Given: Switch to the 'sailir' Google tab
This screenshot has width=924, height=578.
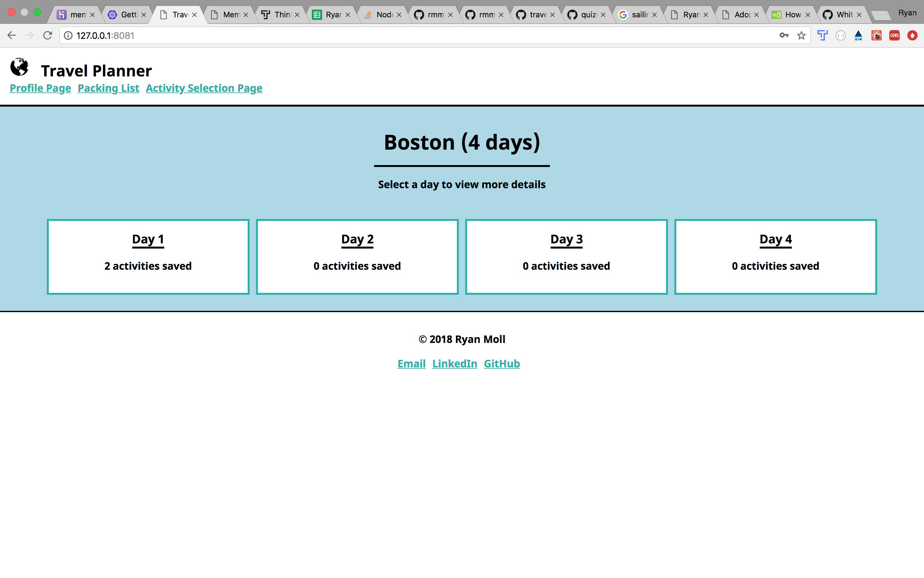Looking at the screenshot, I should (x=638, y=14).
